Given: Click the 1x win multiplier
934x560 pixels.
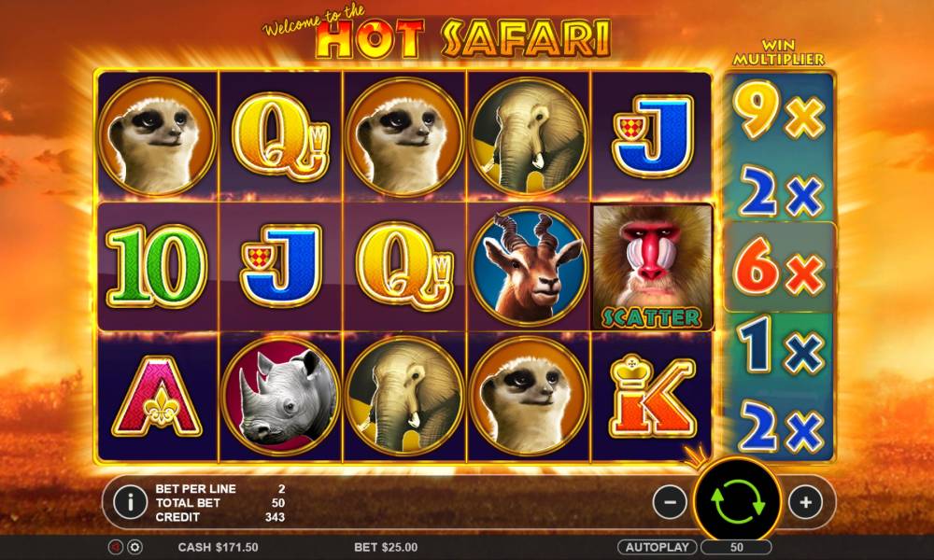Looking at the screenshot, I should point(779,345).
